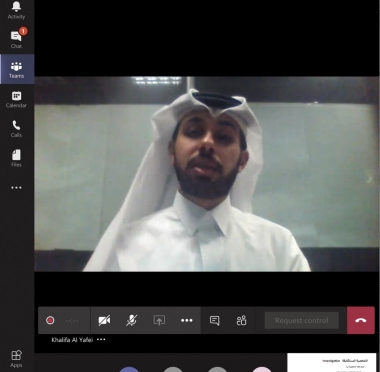
Task: Open the Calendar icon
Action: 16,99
